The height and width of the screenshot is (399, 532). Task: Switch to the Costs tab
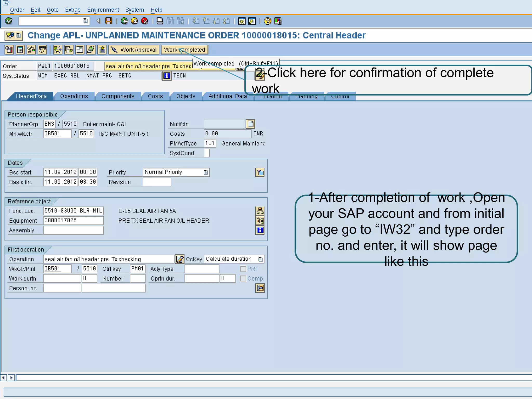155,96
